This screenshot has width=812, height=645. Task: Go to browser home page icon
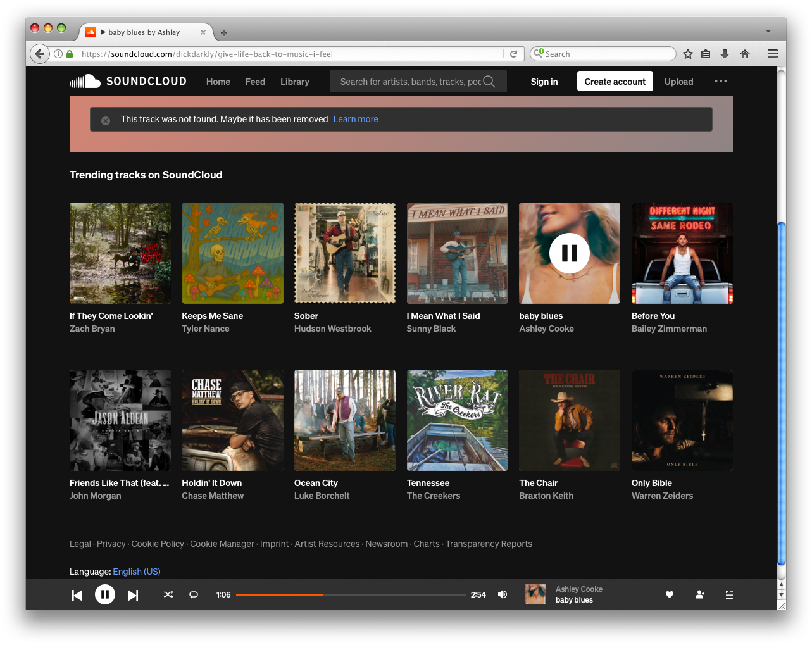(x=745, y=54)
